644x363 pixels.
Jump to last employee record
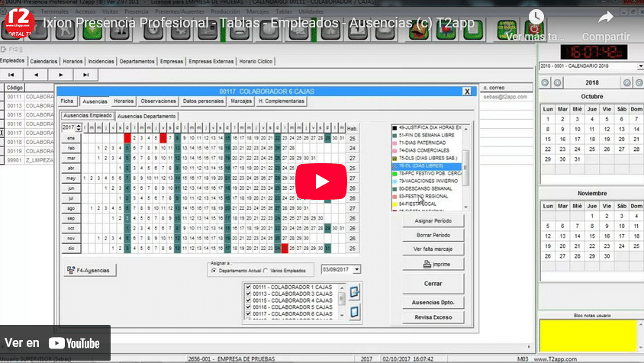click(x=85, y=75)
